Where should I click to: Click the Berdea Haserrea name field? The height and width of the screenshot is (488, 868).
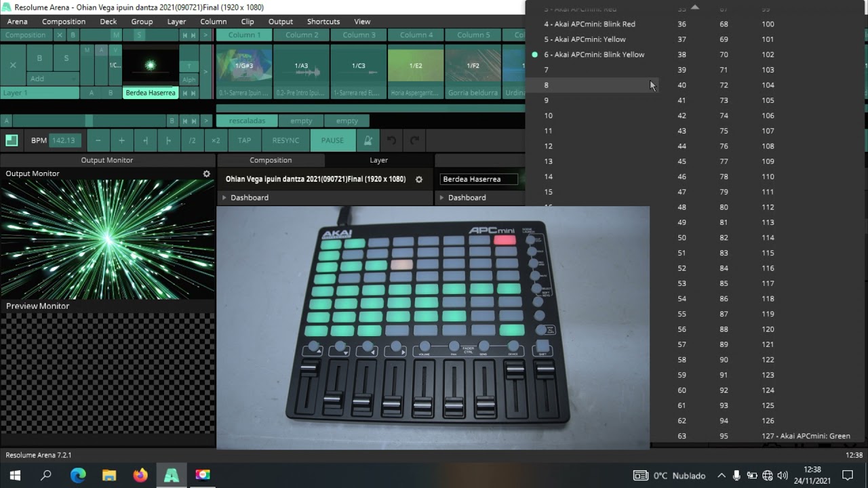click(479, 179)
